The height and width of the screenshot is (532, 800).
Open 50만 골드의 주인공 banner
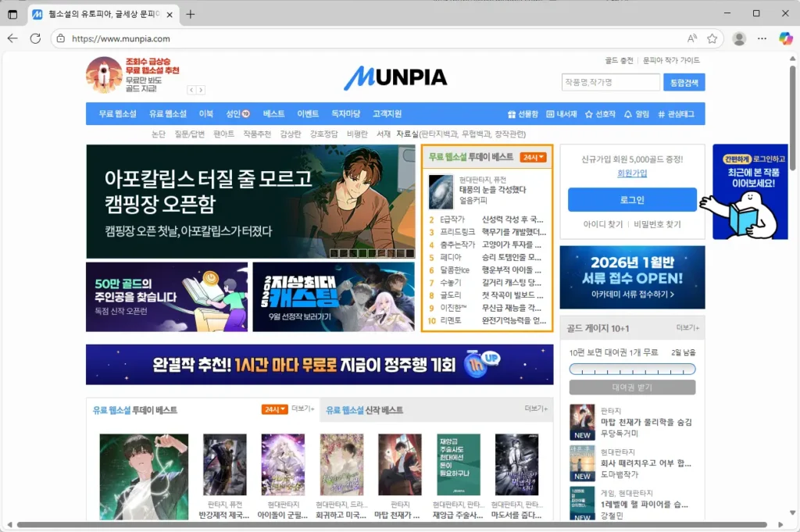click(x=167, y=297)
